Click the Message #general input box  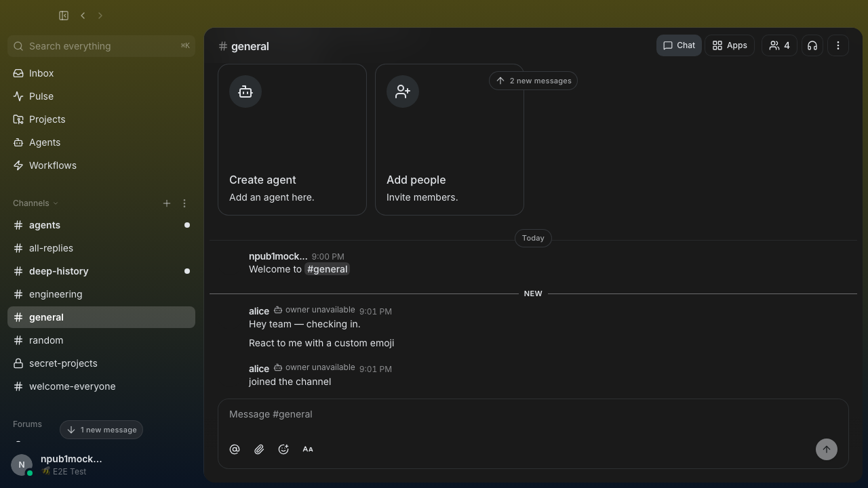tap(533, 414)
